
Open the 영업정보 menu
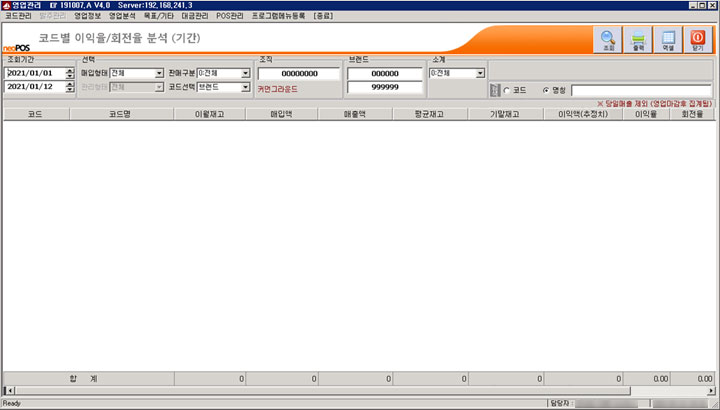pos(87,16)
